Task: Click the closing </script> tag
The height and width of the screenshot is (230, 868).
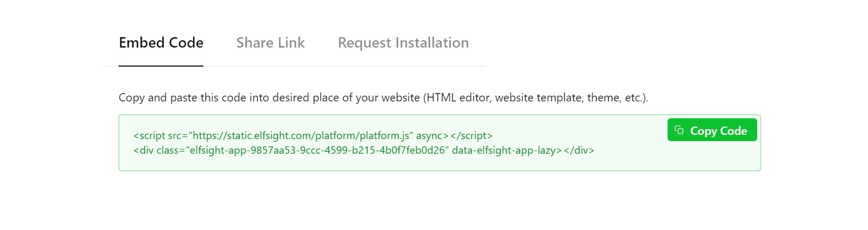Action: click(471, 136)
